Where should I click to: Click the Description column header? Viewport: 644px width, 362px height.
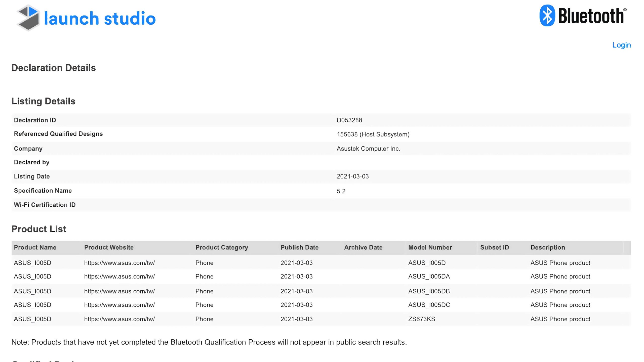pos(548,247)
